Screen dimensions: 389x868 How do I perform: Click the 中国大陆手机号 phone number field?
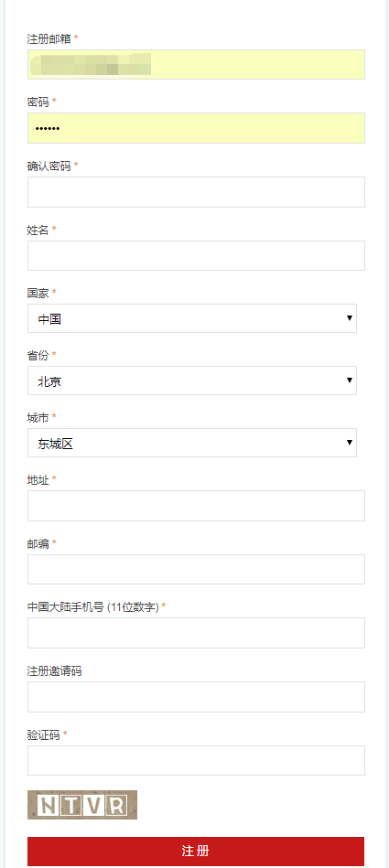coord(196,633)
